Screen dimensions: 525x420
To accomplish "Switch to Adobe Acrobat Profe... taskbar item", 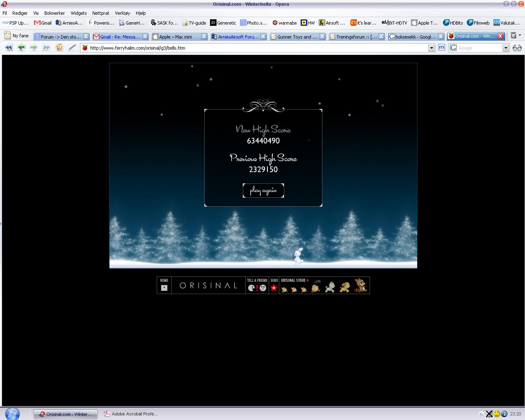I will coord(131,414).
